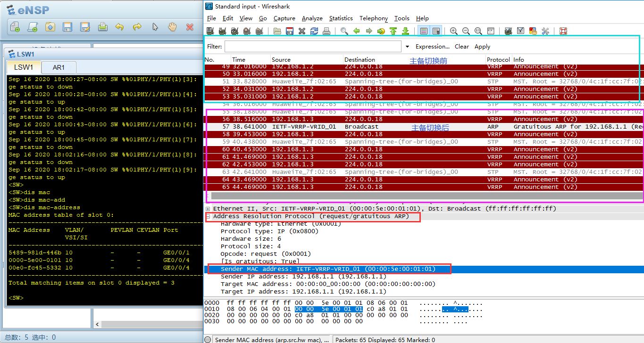This screenshot has width=644, height=343.
Task: Edit capture filters in Wireshark toolbar
Action: pyautogui.click(x=509, y=31)
